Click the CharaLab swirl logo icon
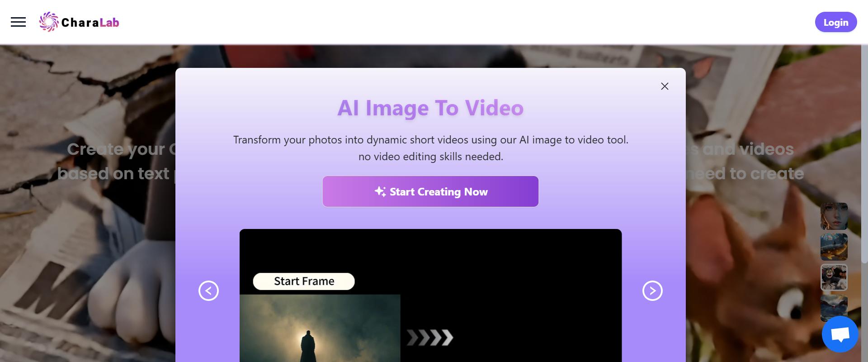This screenshot has height=362, width=868. point(48,22)
